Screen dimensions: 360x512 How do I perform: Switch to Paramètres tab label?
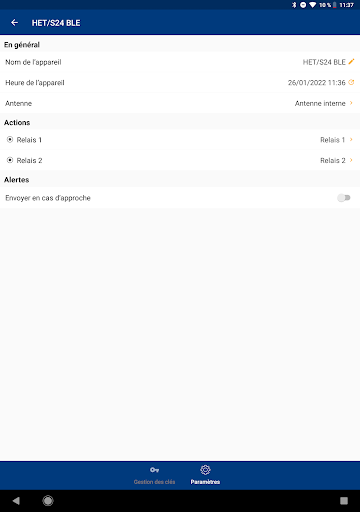coord(205,482)
